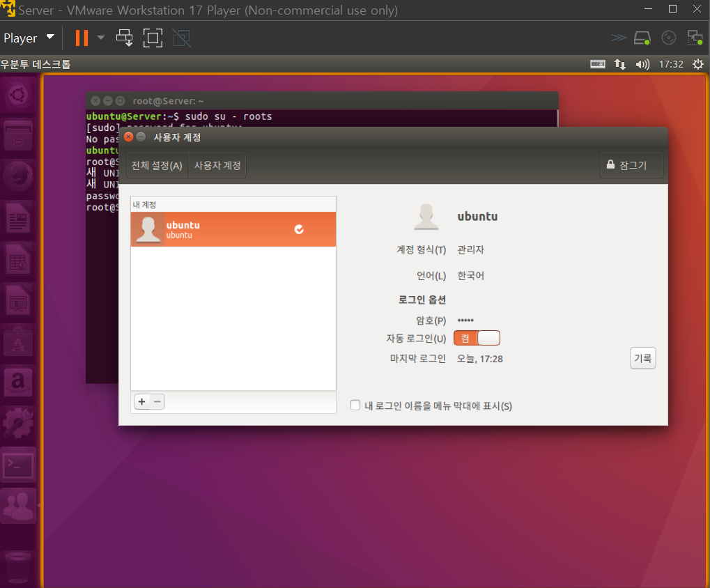Launch LibreOffice Impress from launcher
This screenshot has width=710, height=588.
[18, 300]
